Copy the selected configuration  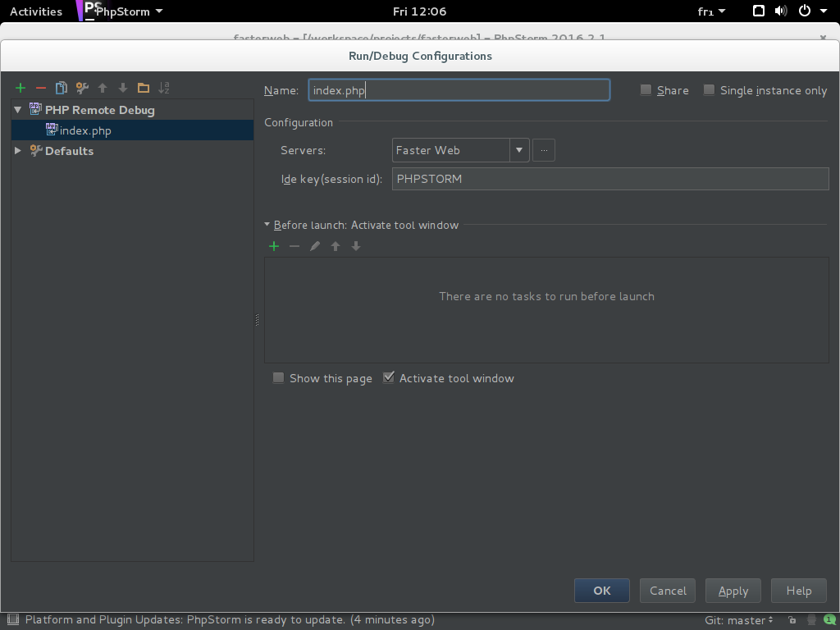62,88
